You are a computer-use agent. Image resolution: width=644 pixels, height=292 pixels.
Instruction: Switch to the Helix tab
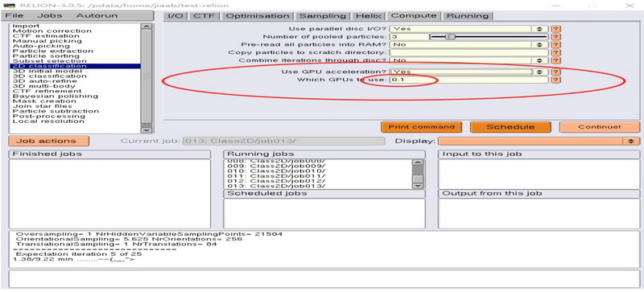tap(369, 16)
